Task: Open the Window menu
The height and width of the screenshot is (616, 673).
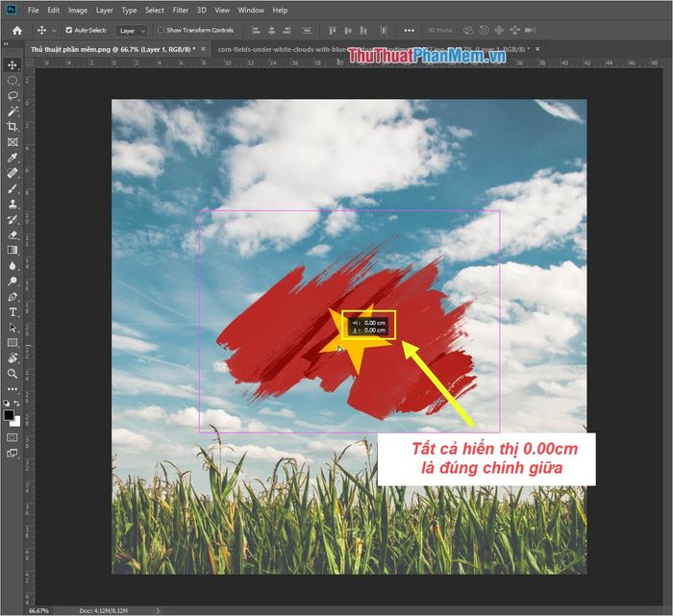Action: click(251, 10)
